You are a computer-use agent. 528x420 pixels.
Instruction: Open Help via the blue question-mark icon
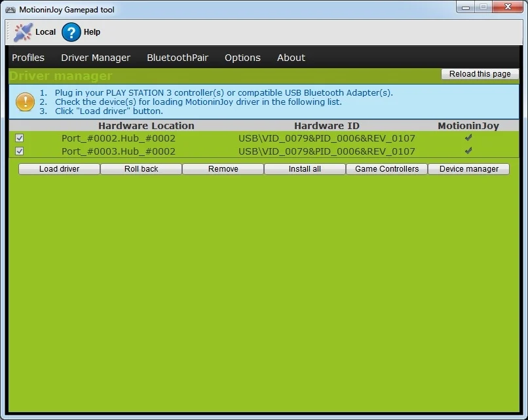71,32
